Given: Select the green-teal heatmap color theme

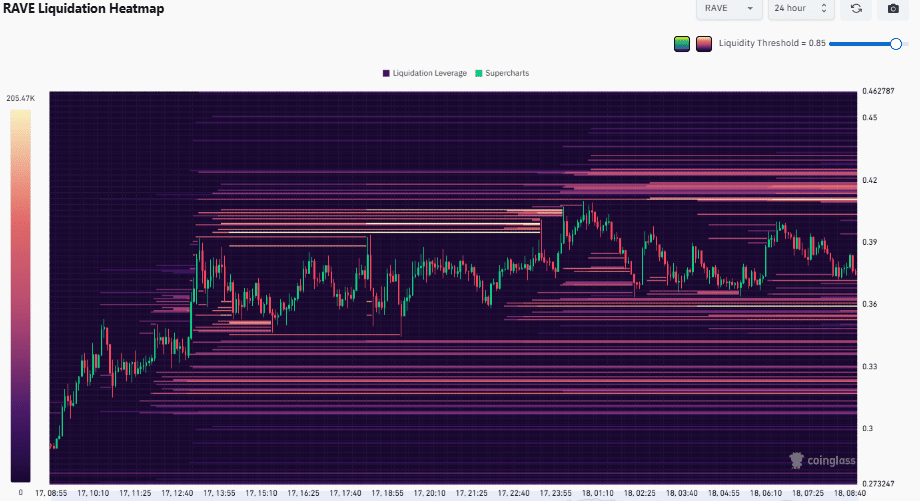Looking at the screenshot, I should (x=682, y=44).
